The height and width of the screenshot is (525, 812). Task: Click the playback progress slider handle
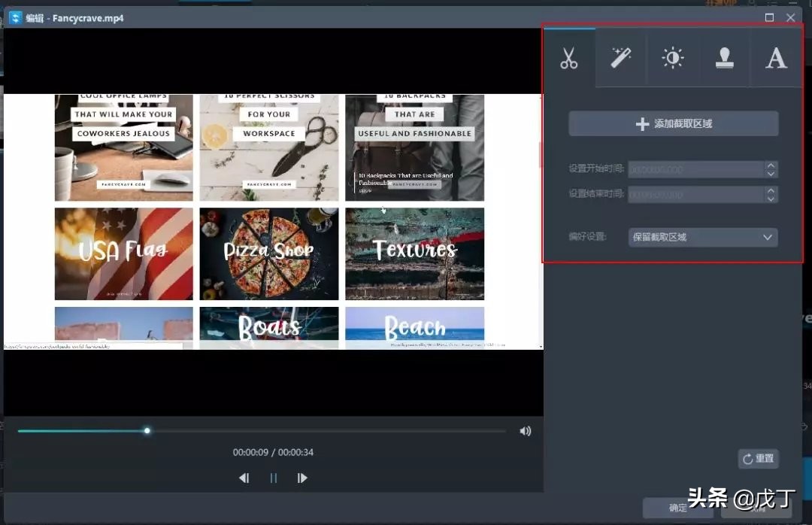[x=147, y=431]
